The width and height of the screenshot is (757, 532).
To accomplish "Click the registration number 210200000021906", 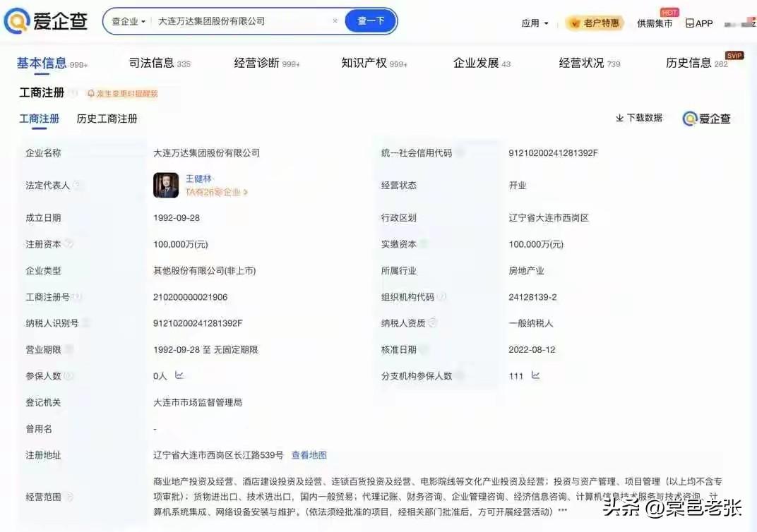I will 190,297.
